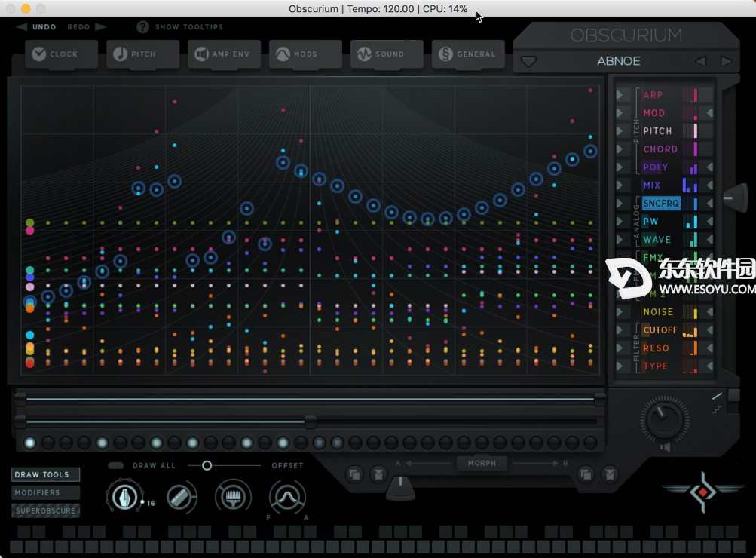This screenshot has width=756, height=558.
Task: Toggle the Draw All switch
Action: pos(116,465)
